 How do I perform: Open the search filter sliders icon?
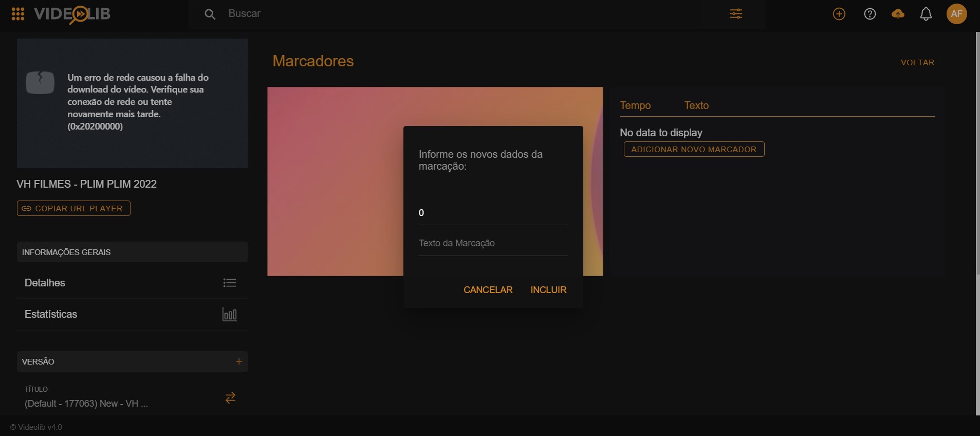pos(736,14)
